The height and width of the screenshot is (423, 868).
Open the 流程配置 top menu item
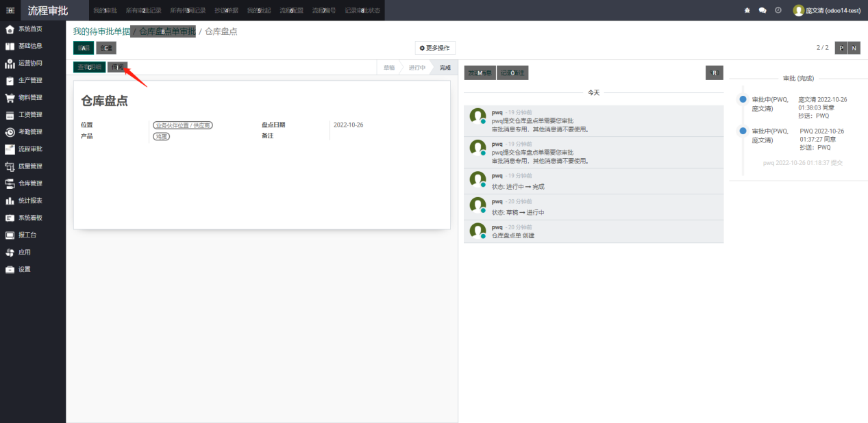[291, 10]
